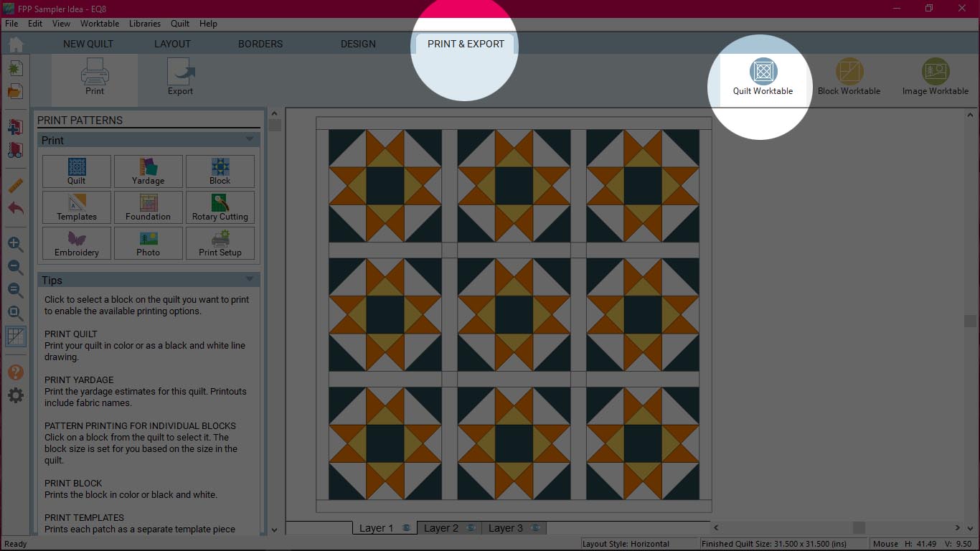Open the Quilt menu
This screenshot has width=980, height=551.
point(180,24)
